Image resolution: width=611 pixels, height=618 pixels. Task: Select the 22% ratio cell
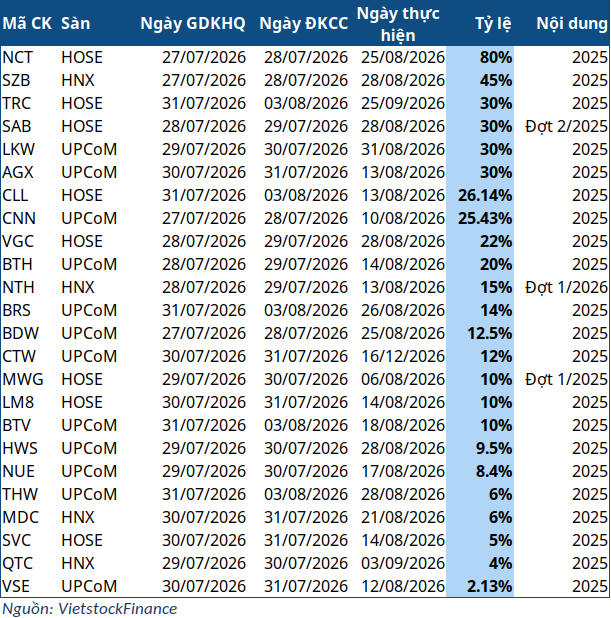(x=496, y=241)
